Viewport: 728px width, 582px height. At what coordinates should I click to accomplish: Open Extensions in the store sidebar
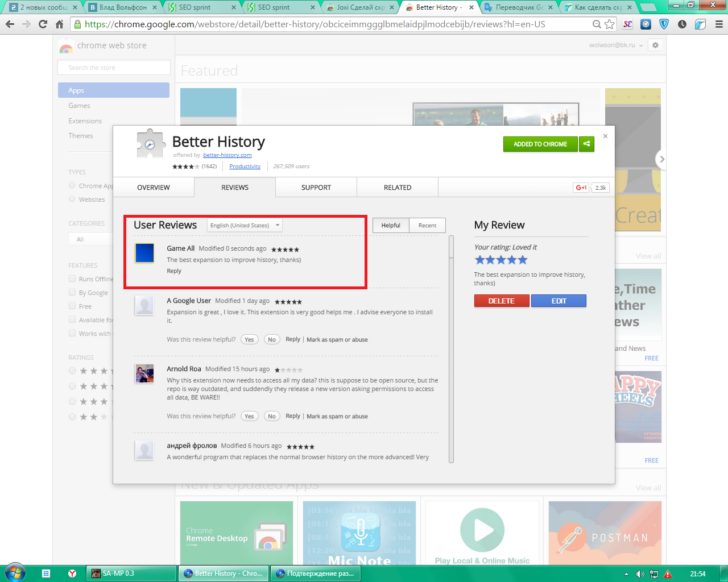coord(85,121)
